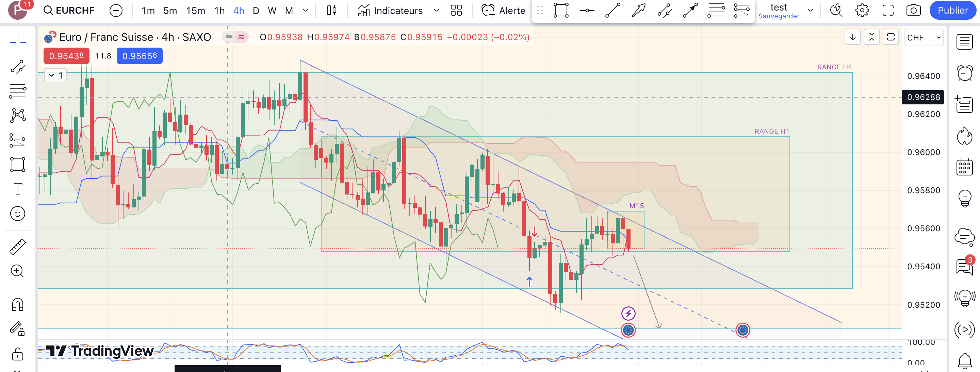This screenshot has width=980, height=372.
Task: Open candlestick chart type selector
Action: click(x=332, y=10)
